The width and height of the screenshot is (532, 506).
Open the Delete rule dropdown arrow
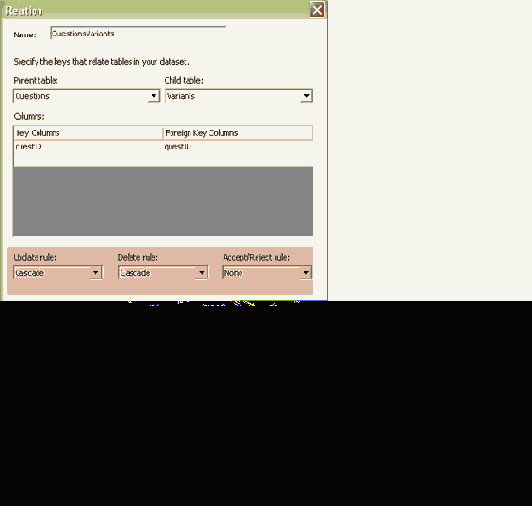click(x=202, y=273)
